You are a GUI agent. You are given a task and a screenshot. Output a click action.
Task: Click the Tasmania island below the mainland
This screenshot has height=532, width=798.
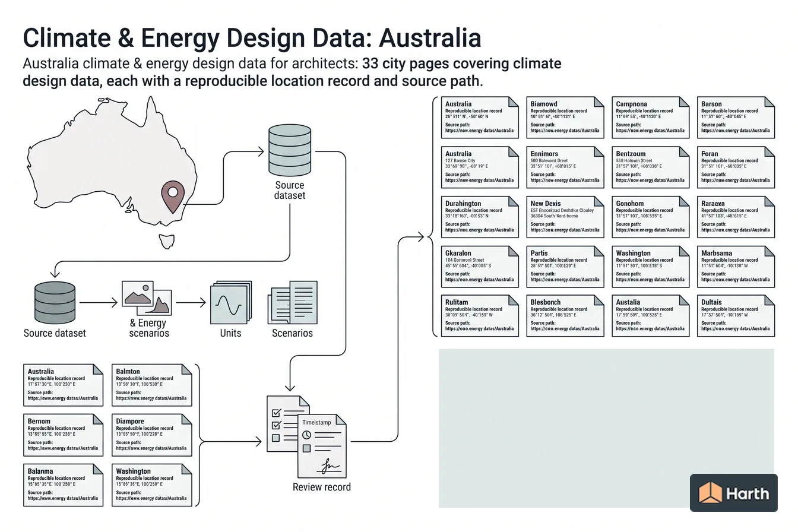coord(168,241)
